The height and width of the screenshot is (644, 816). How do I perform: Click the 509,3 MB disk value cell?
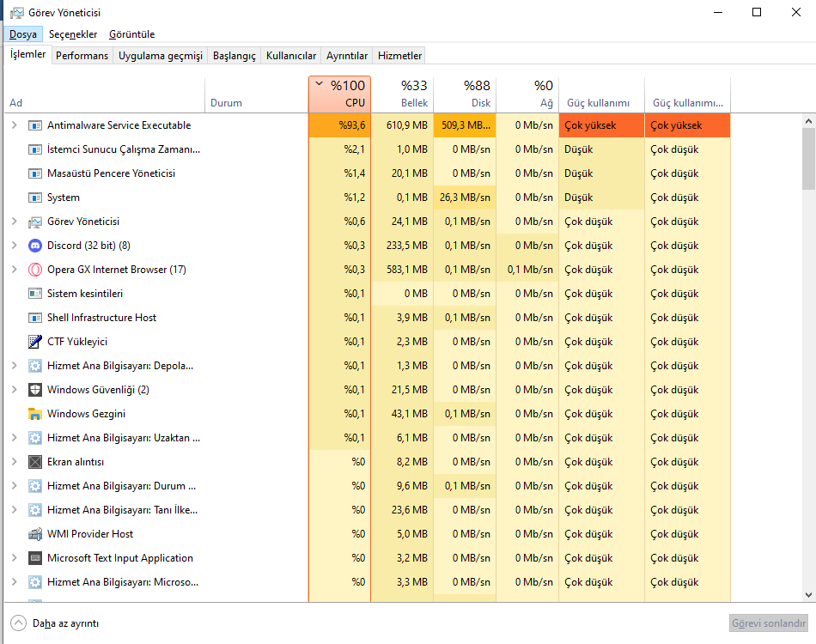(x=465, y=125)
